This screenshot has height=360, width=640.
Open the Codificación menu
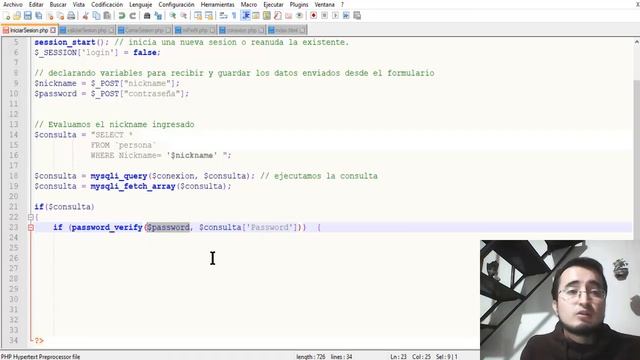point(107,4)
